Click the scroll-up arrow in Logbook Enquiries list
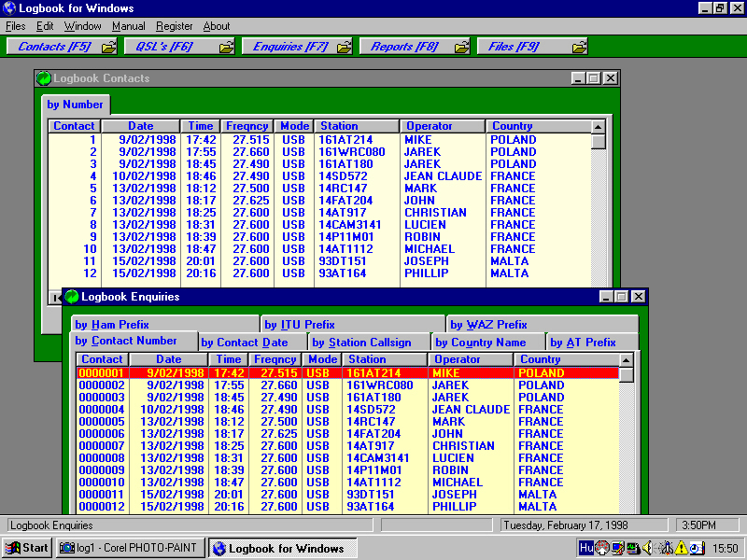Image resolution: width=747 pixels, height=560 pixels. 626,360
